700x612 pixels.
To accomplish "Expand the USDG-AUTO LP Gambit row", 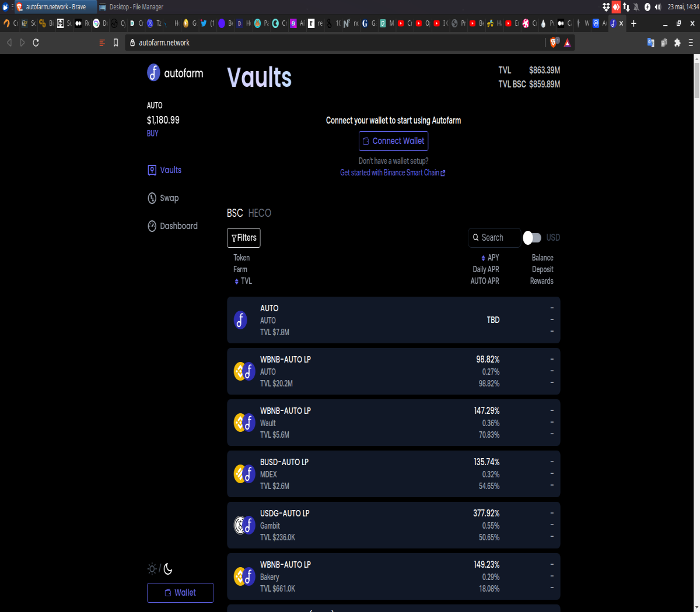I will point(394,525).
